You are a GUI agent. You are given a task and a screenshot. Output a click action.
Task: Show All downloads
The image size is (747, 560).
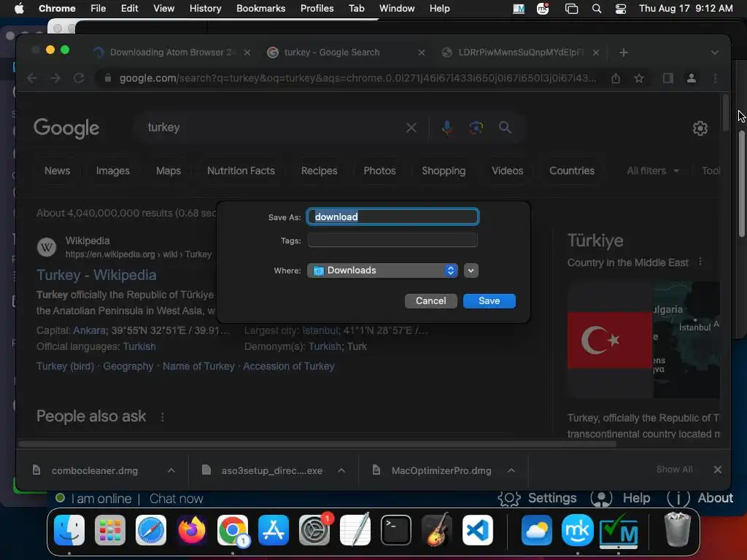(x=674, y=470)
